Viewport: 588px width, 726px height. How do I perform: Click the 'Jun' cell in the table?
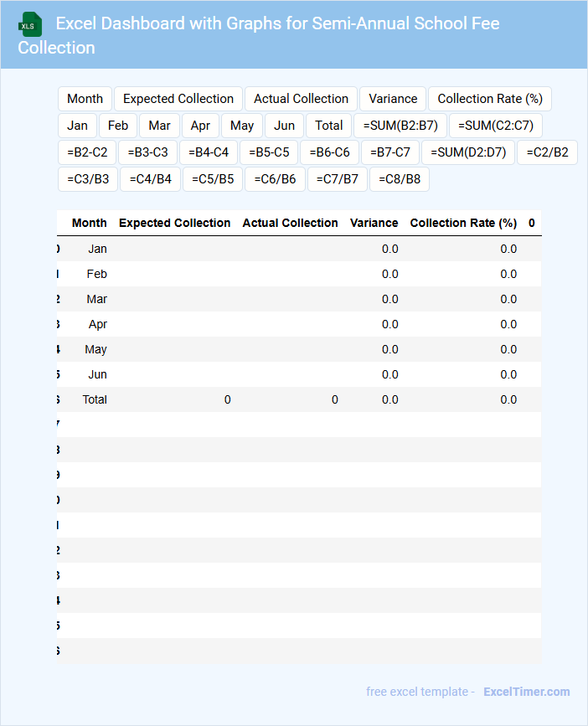pyautogui.click(x=98, y=374)
